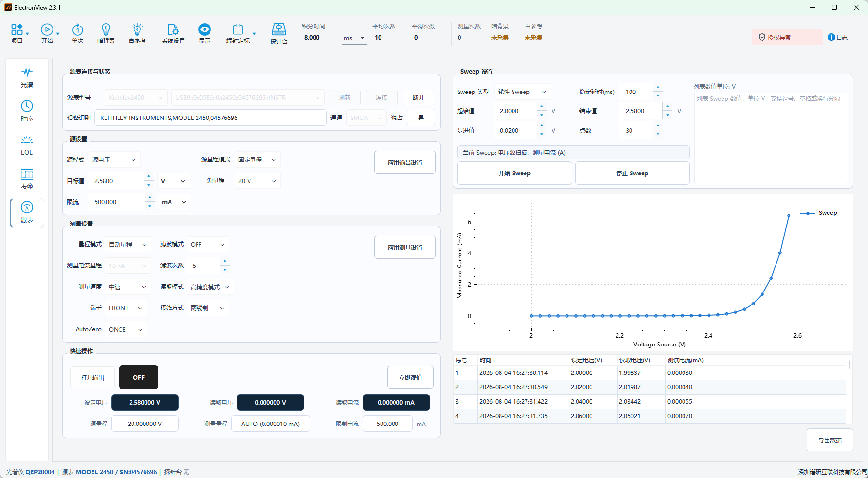Image resolution: width=868 pixels, height=478 pixels.
Task: Increase the 目标值 target value stepper
Action: [x=149, y=176]
